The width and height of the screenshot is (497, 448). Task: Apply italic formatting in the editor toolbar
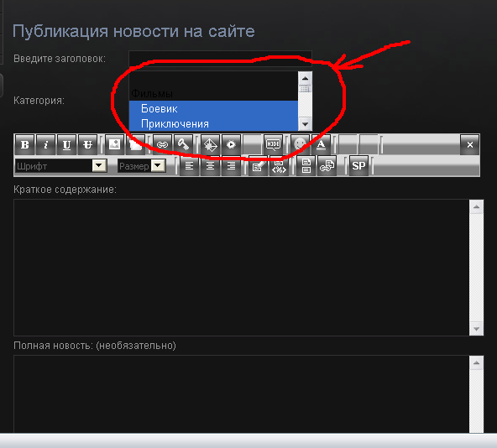(45, 144)
